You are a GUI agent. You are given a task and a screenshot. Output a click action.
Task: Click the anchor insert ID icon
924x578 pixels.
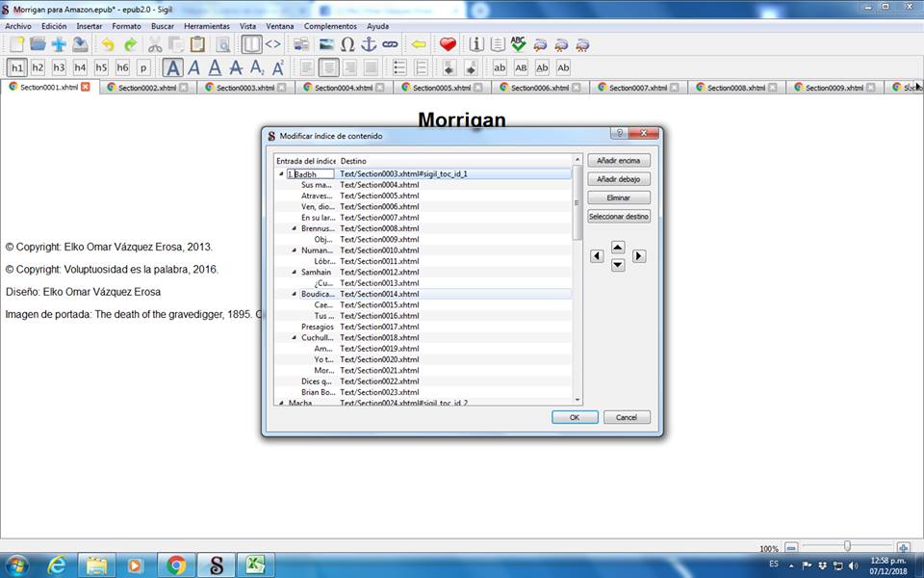(369, 44)
